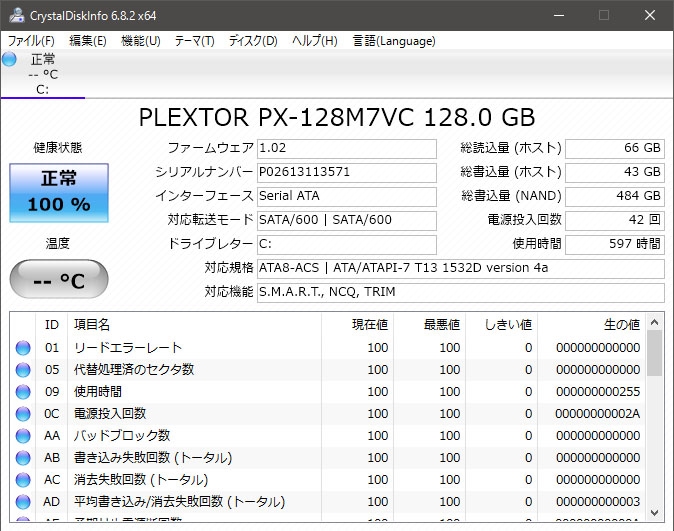Click power on count value 42 回
Viewport: 674px width, 531px height.
[615, 220]
